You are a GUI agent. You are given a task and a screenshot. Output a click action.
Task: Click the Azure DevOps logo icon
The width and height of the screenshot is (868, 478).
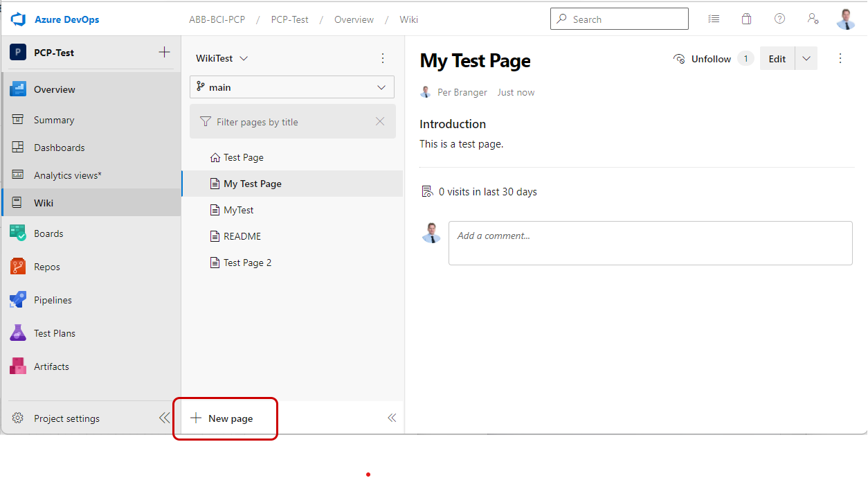point(18,19)
